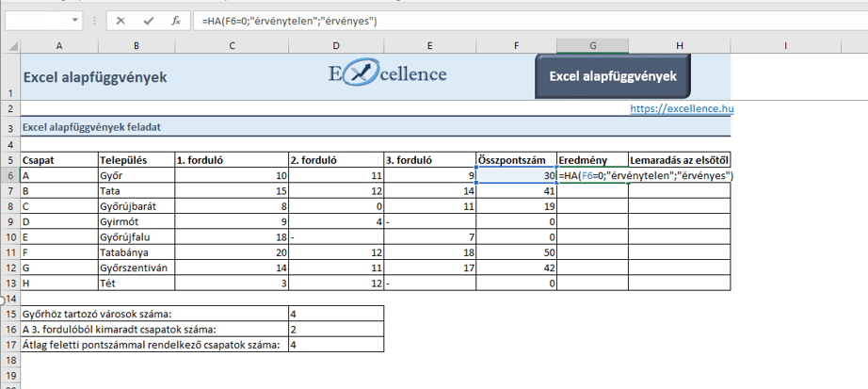This screenshot has width=868, height=389.
Task: Select column D header
Action: [x=335, y=46]
